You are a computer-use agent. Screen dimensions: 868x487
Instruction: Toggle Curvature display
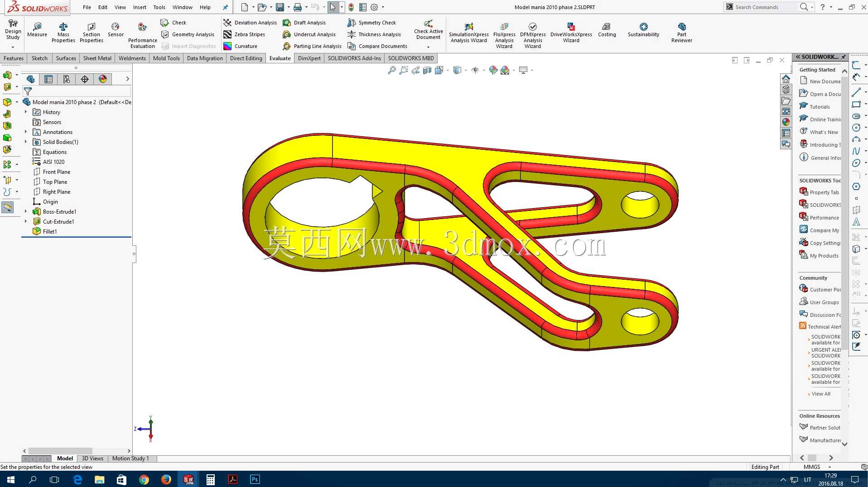[241, 46]
